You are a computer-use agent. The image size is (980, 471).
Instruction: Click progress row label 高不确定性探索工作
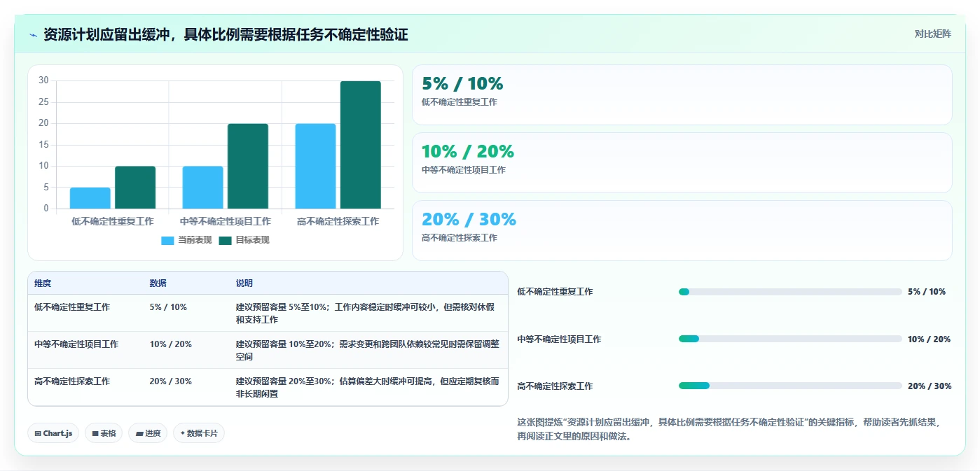point(555,386)
